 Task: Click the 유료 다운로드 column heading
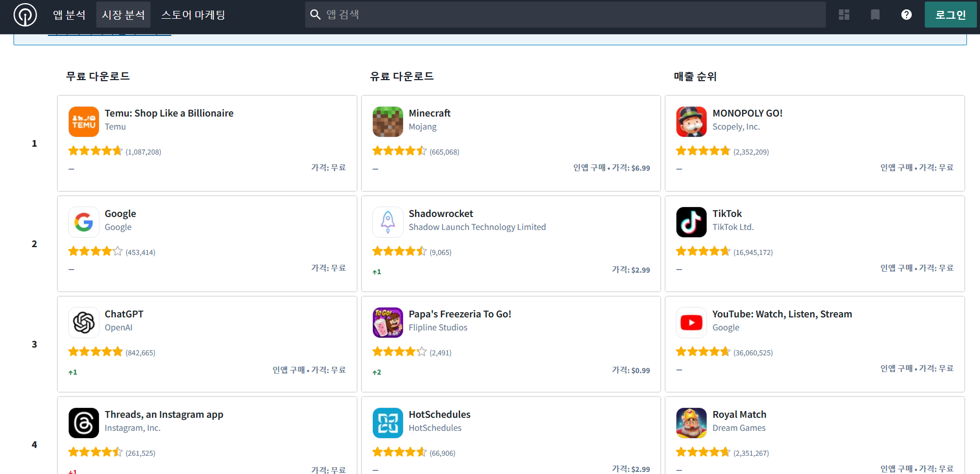(x=402, y=76)
